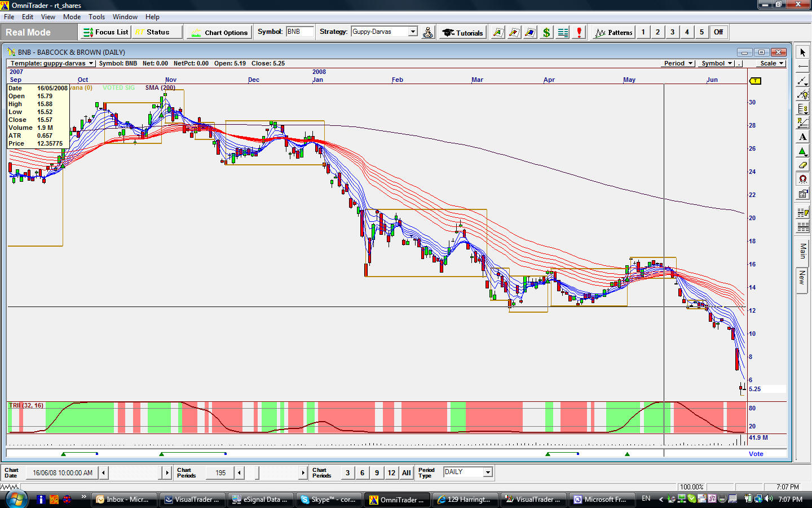Viewport: 812px width, 508px height.
Task: Select the eraser tool
Action: [802, 165]
